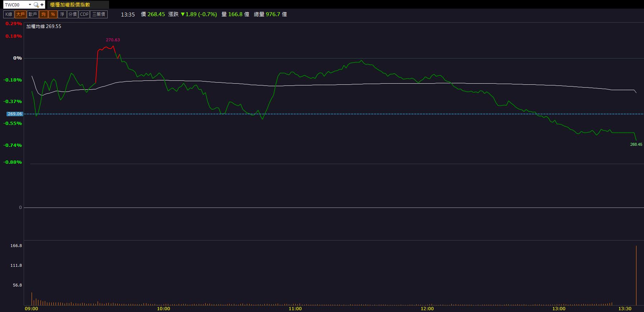Image resolution: width=644 pixels, height=312 pixels.
Task: Select the 分價 tab button
Action: coord(72,14)
